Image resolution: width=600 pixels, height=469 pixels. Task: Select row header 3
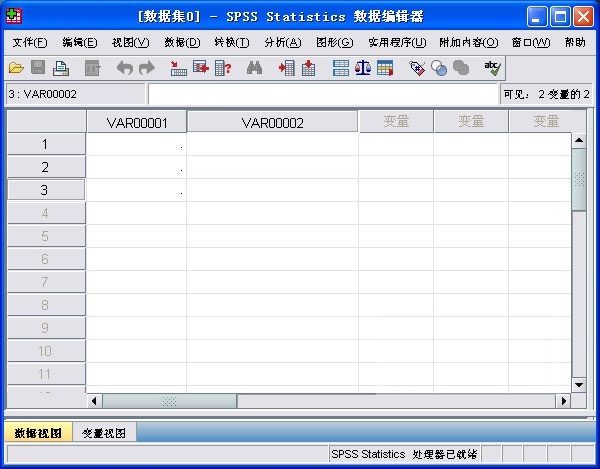pyautogui.click(x=46, y=190)
